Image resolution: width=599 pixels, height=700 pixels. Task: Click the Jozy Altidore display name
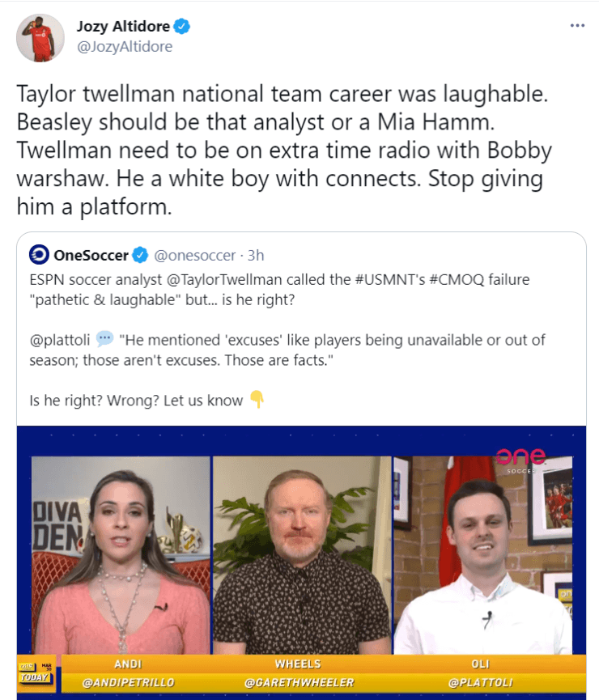tap(123, 27)
